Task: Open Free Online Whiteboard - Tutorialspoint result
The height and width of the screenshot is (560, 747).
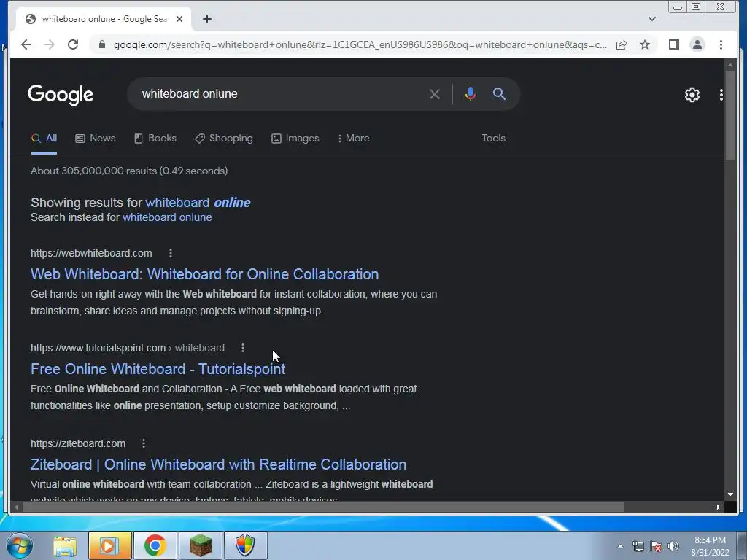Action: pos(158,369)
